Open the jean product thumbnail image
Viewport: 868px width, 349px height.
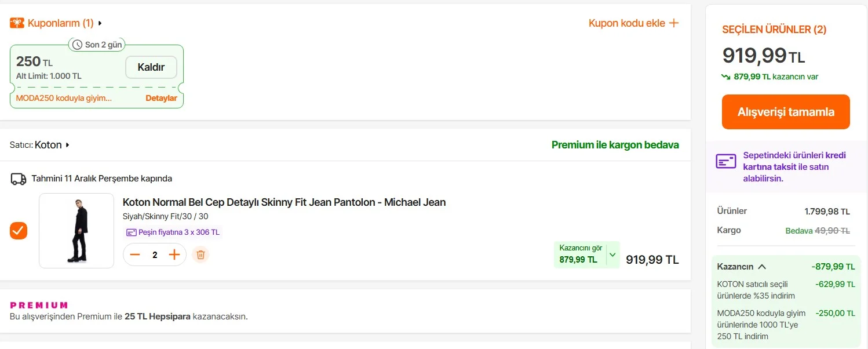tap(76, 231)
